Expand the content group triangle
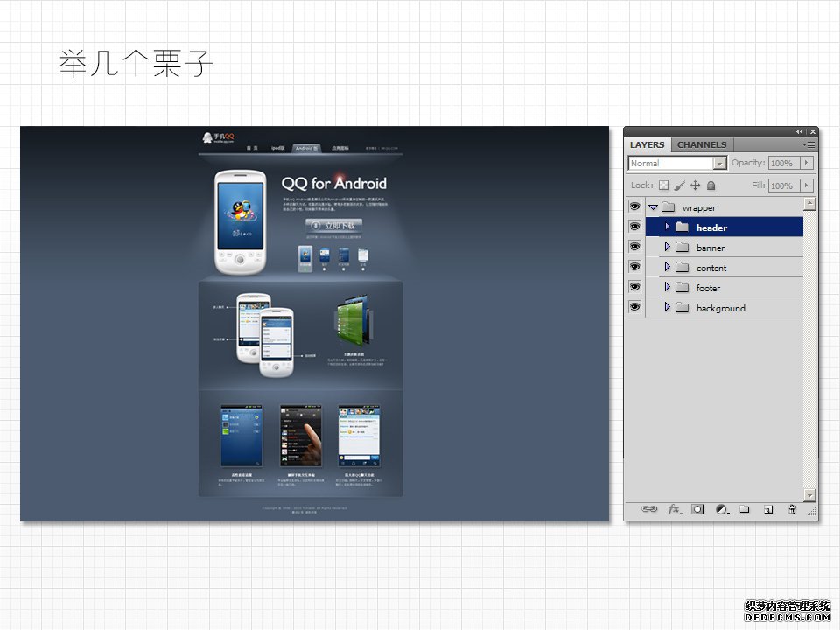Screen dimensions: 840x630 tap(667, 267)
